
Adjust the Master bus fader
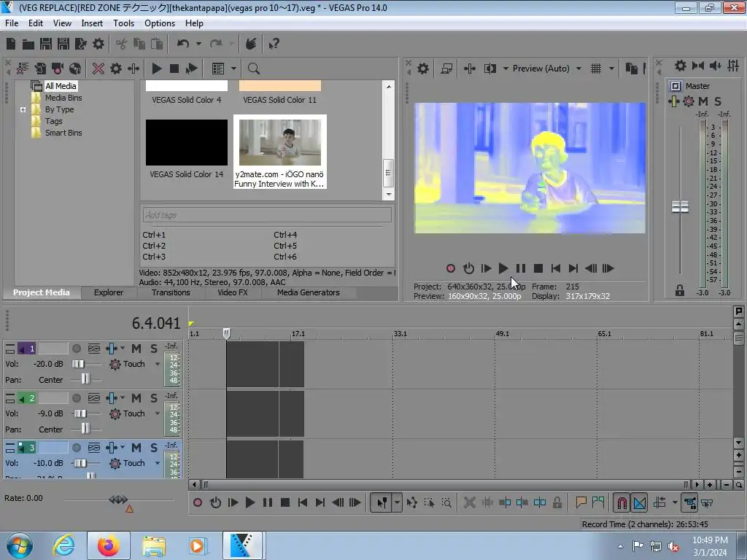(x=680, y=206)
